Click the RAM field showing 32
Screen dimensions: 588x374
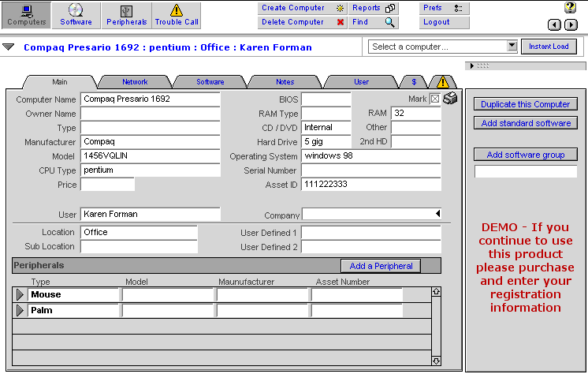click(x=416, y=114)
